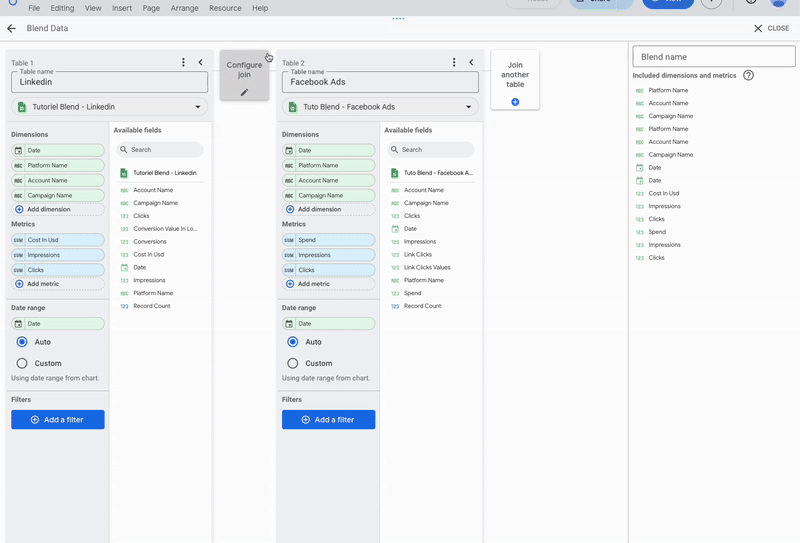Viewport: 800px width, 543px height.
Task: Close the Blend Data panel
Action: pos(771,29)
